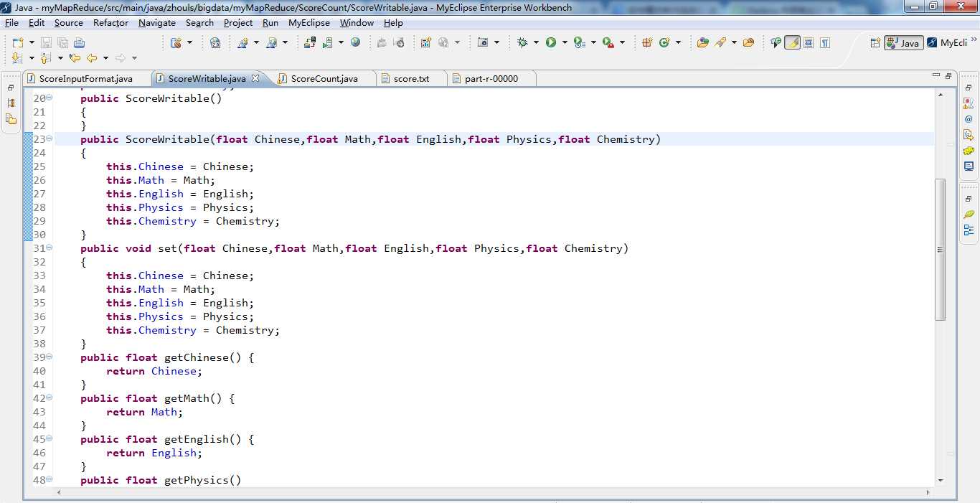
Task: Click the Run with coverage icon
Action: (x=580, y=43)
